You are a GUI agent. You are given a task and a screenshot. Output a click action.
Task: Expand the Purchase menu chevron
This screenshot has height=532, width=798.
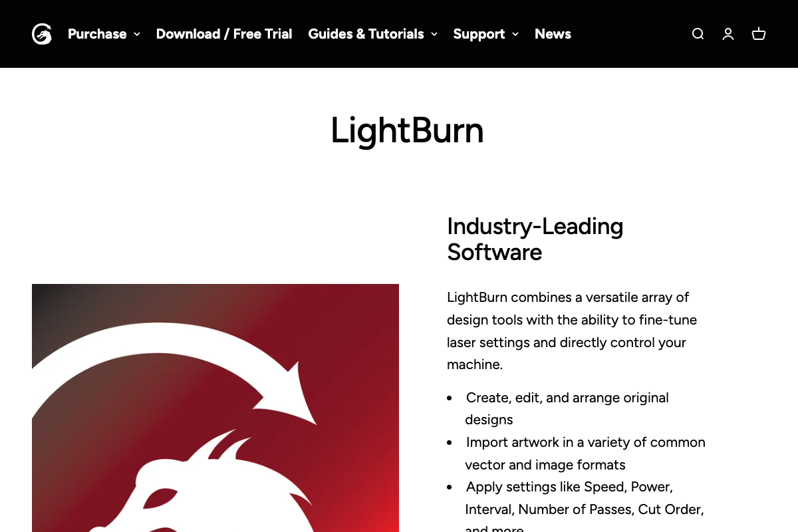137,34
